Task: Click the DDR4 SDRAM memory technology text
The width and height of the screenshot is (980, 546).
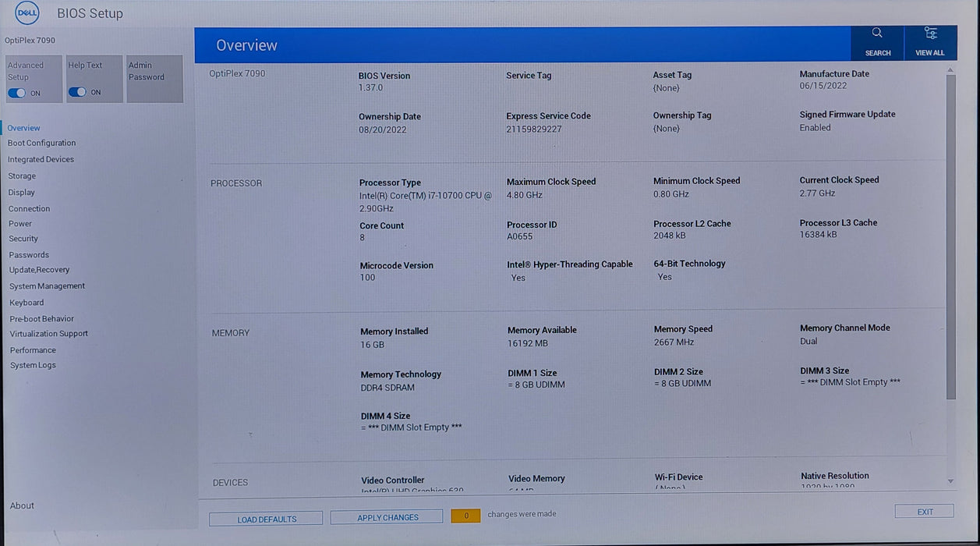Action: 387,388
